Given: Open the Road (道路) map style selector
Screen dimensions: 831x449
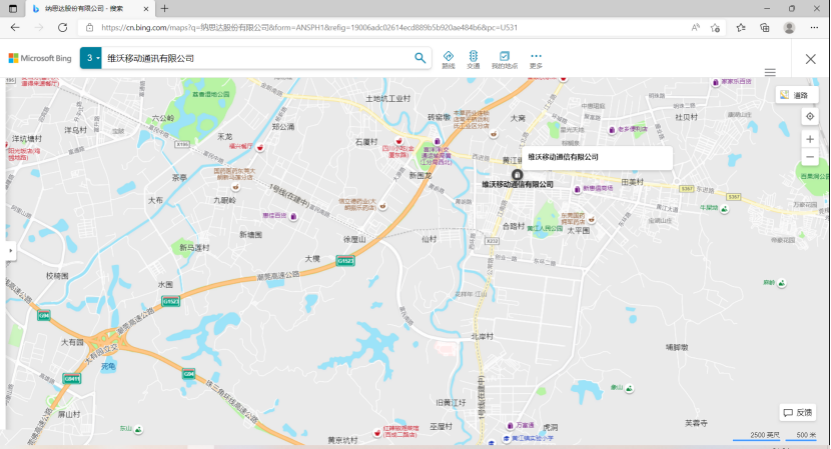Looking at the screenshot, I should pyautogui.click(x=796, y=95).
